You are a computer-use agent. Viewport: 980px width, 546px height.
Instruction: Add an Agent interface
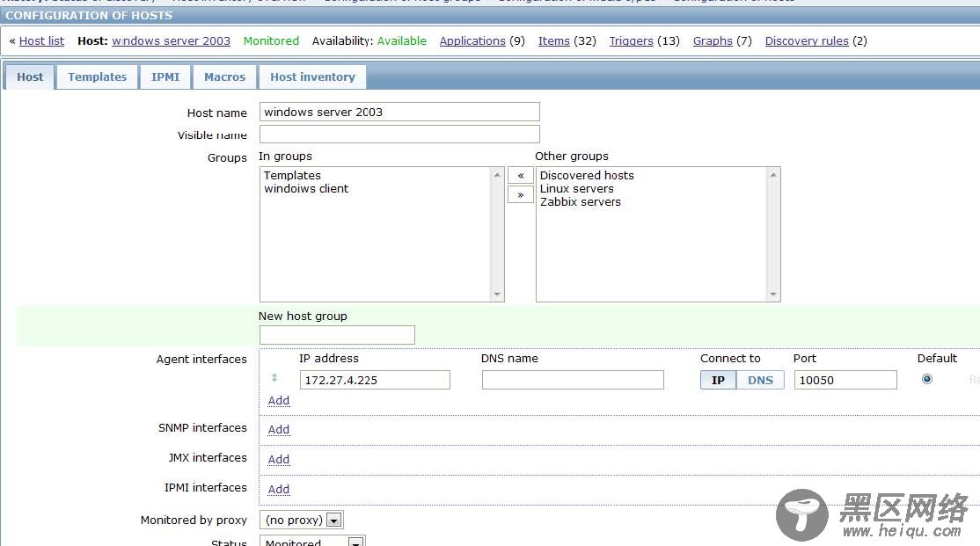click(279, 400)
